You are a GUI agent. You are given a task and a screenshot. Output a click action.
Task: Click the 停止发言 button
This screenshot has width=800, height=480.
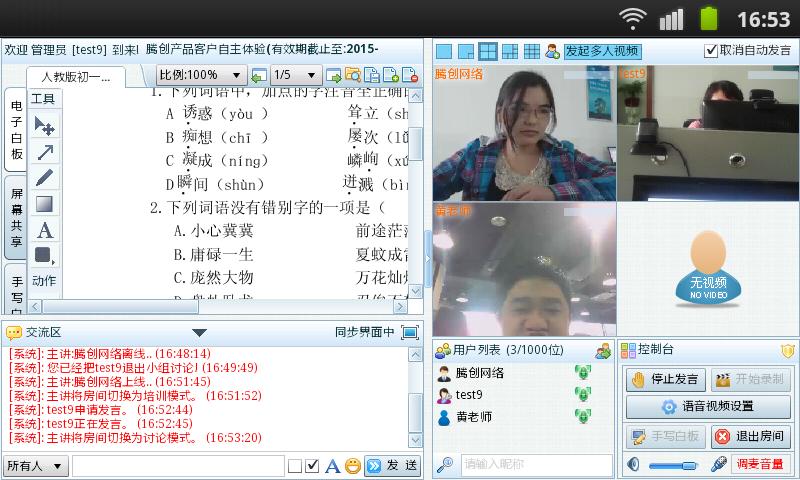click(665, 380)
